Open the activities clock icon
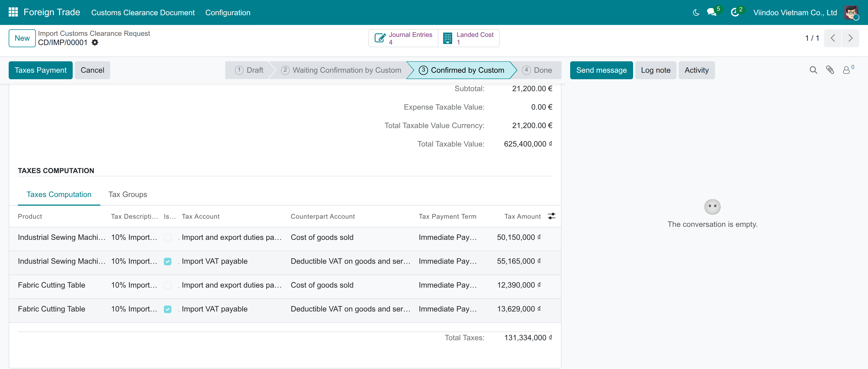This screenshot has width=868, height=369. tap(735, 12)
